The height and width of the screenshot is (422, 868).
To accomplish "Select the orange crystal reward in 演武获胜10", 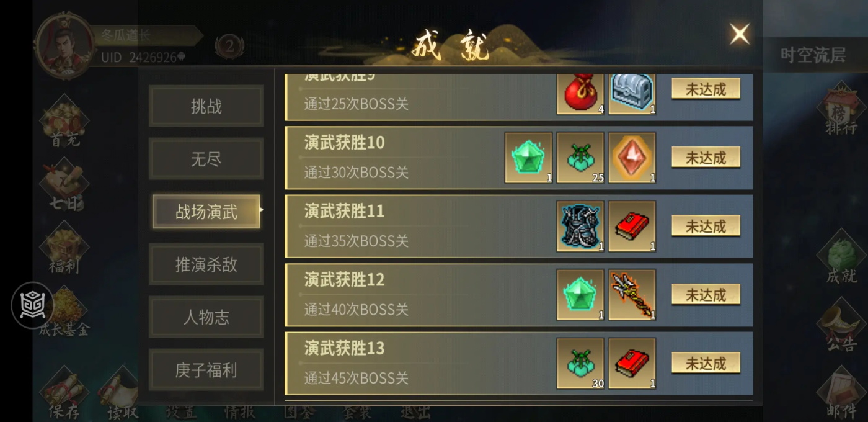I will coord(632,158).
